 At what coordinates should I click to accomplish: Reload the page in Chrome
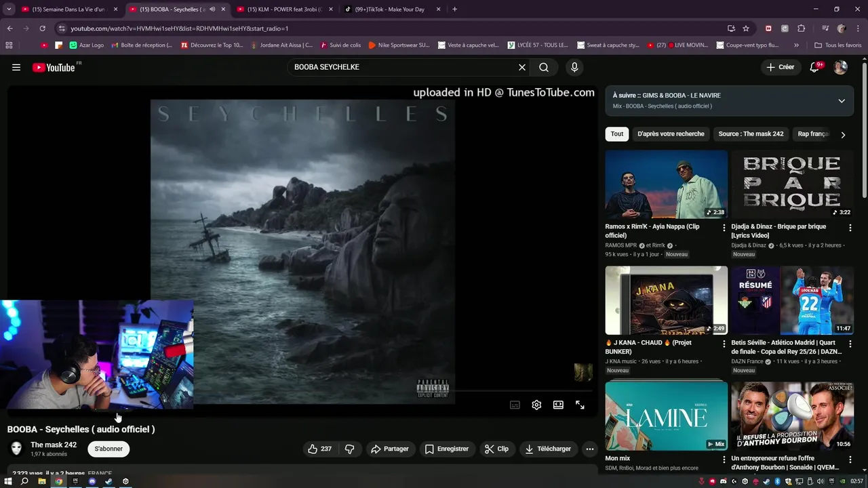point(42,28)
